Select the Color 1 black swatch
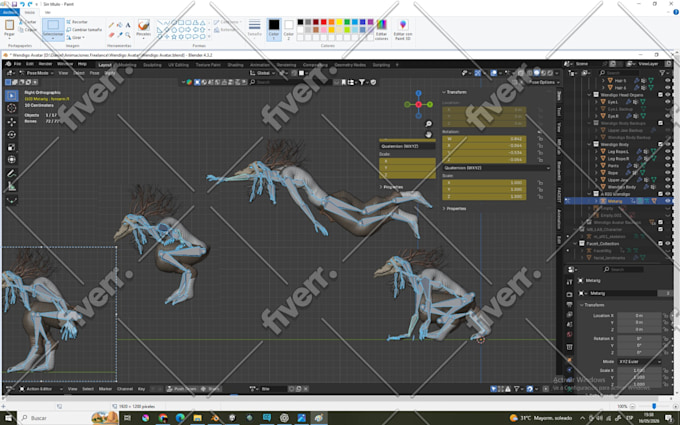This screenshot has width=680, height=425. point(274,29)
